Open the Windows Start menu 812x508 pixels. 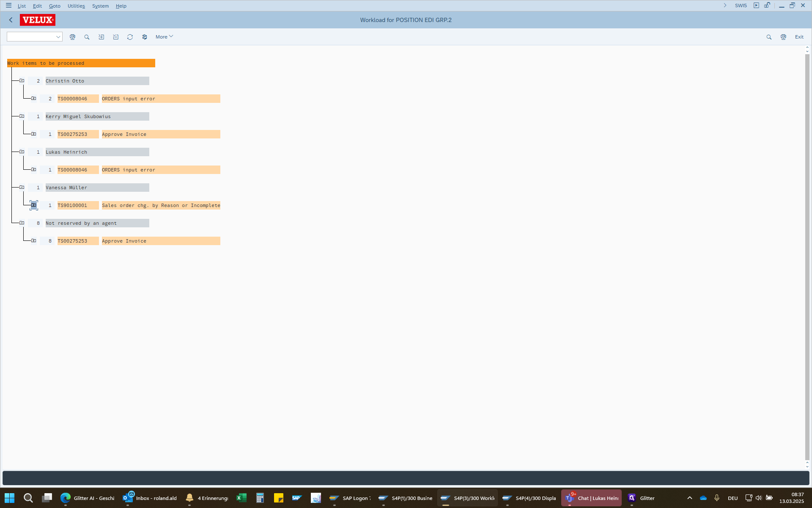(9, 498)
